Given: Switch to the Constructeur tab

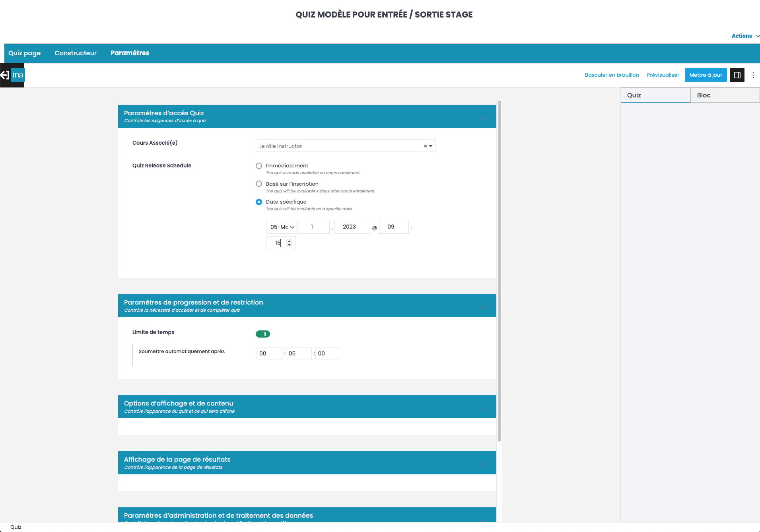Looking at the screenshot, I should [x=76, y=53].
